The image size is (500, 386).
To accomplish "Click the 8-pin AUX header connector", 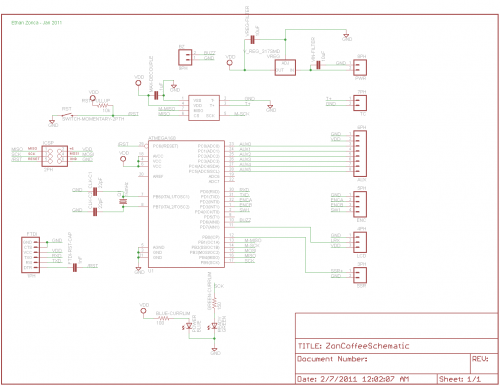I will pyautogui.click(x=360, y=153).
